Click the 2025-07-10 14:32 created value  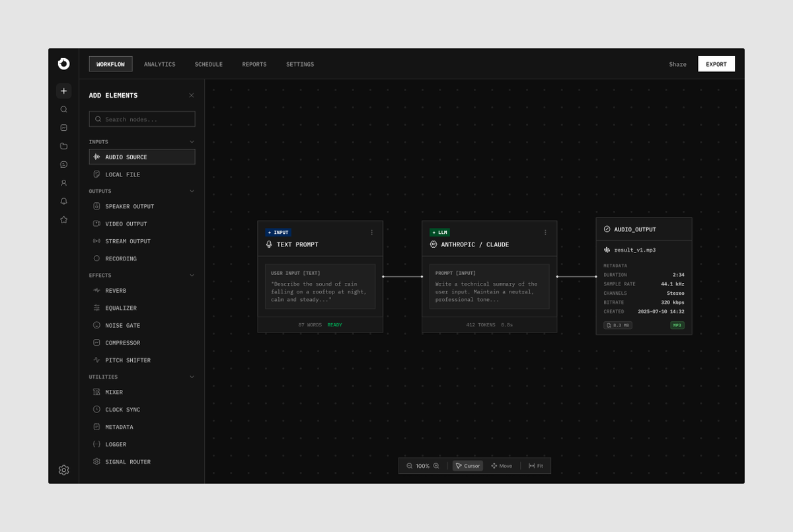click(x=661, y=311)
